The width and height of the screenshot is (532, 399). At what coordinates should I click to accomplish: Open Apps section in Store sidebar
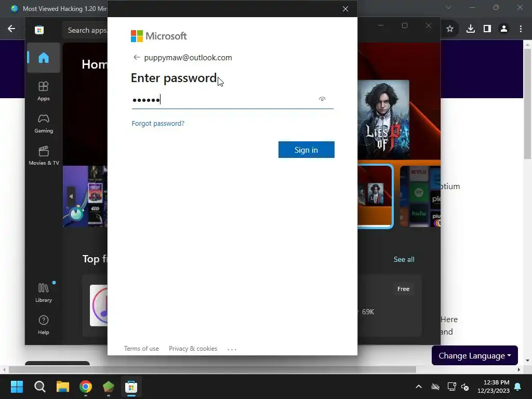[44, 91]
